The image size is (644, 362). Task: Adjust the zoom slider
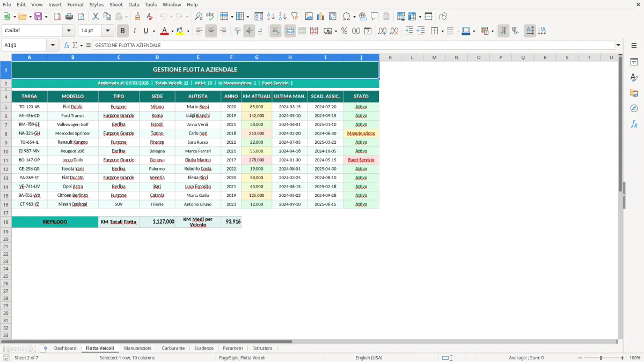click(x=601, y=358)
